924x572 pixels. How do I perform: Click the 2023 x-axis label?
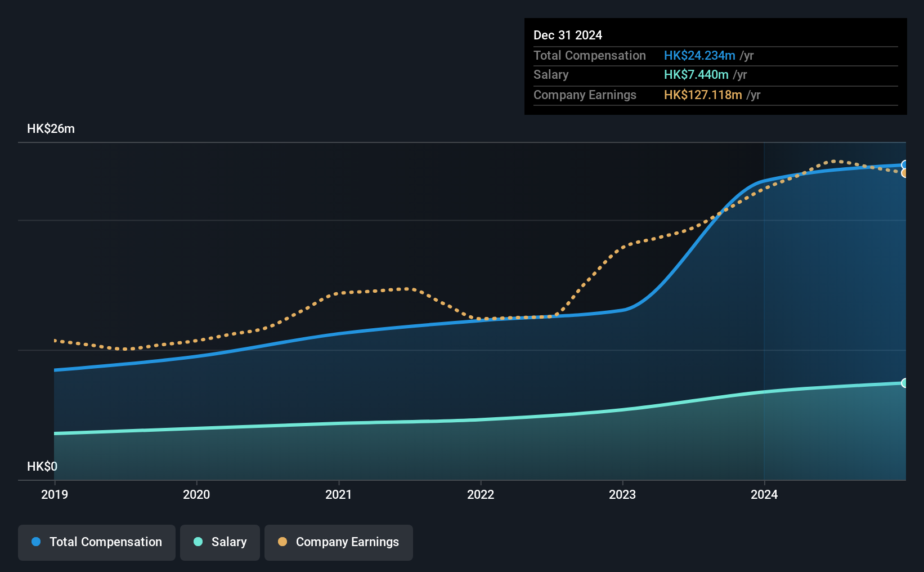622,494
